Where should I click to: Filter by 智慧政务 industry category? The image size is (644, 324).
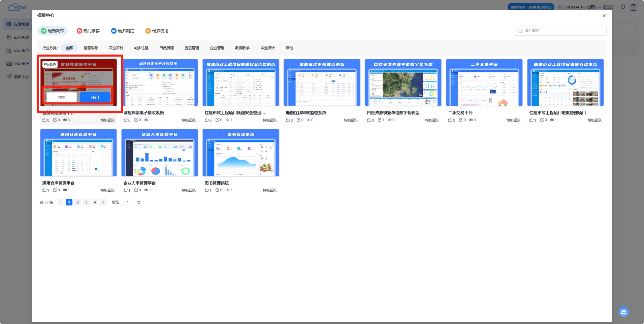[91, 48]
